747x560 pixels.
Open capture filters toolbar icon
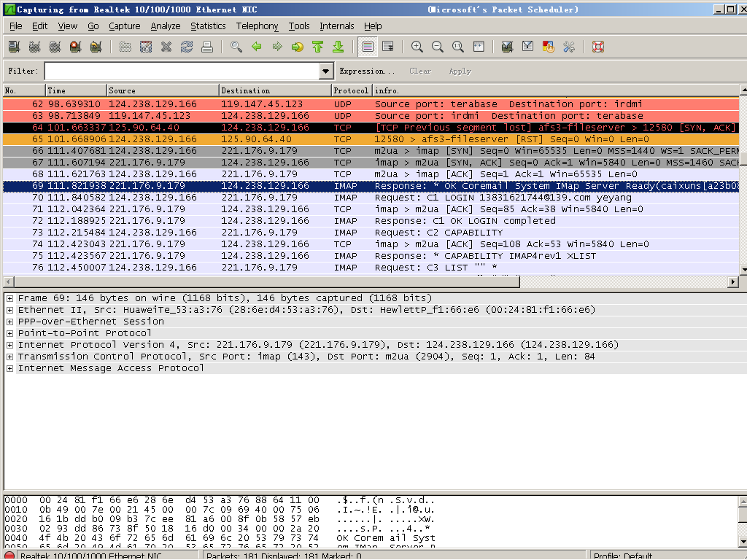[508, 47]
